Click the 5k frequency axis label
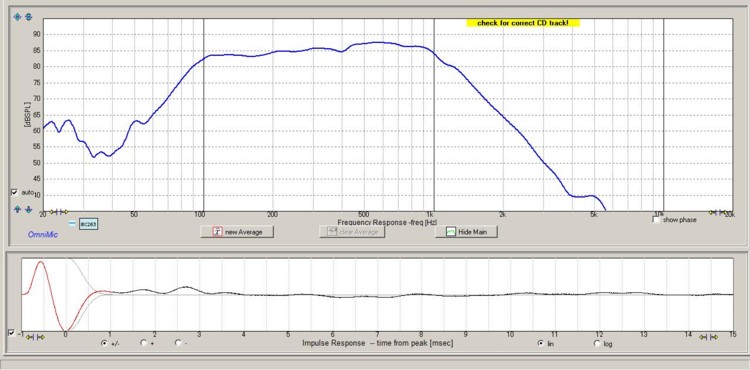 tap(594, 214)
